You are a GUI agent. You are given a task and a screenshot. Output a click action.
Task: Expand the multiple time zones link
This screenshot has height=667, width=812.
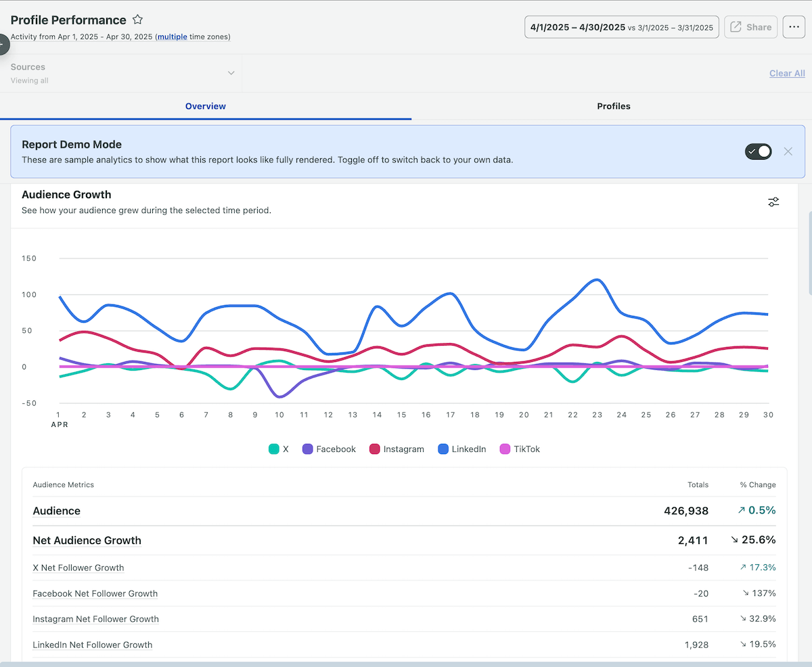[x=171, y=37]
